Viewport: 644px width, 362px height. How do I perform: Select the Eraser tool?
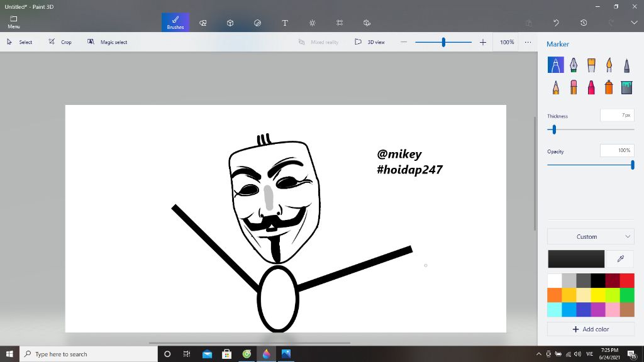574,87
